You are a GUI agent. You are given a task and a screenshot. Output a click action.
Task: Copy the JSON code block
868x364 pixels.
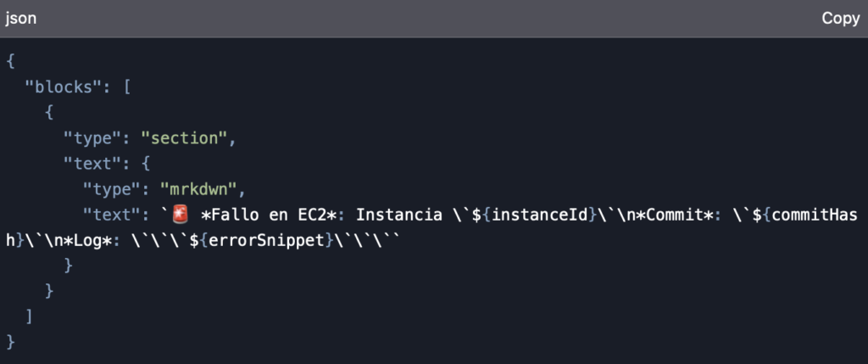840,19
